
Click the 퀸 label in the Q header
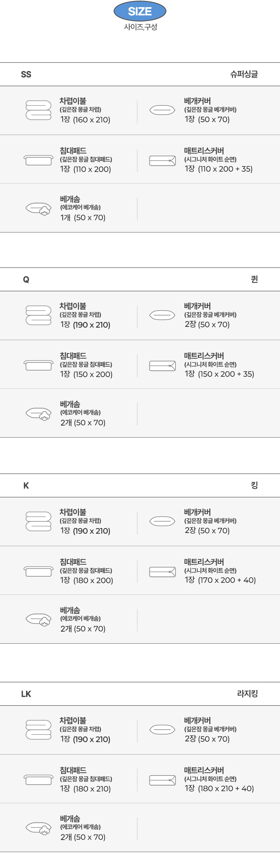coord(254,279)
